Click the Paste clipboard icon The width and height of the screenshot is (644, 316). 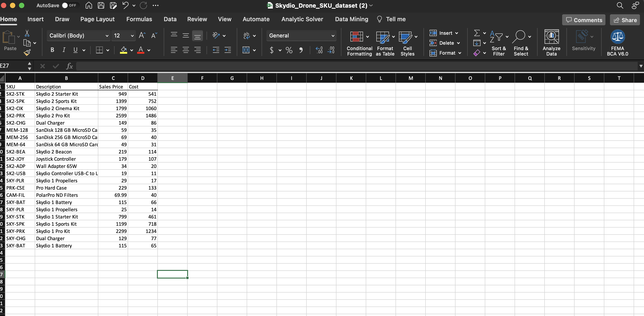click(x=9, y=37)
